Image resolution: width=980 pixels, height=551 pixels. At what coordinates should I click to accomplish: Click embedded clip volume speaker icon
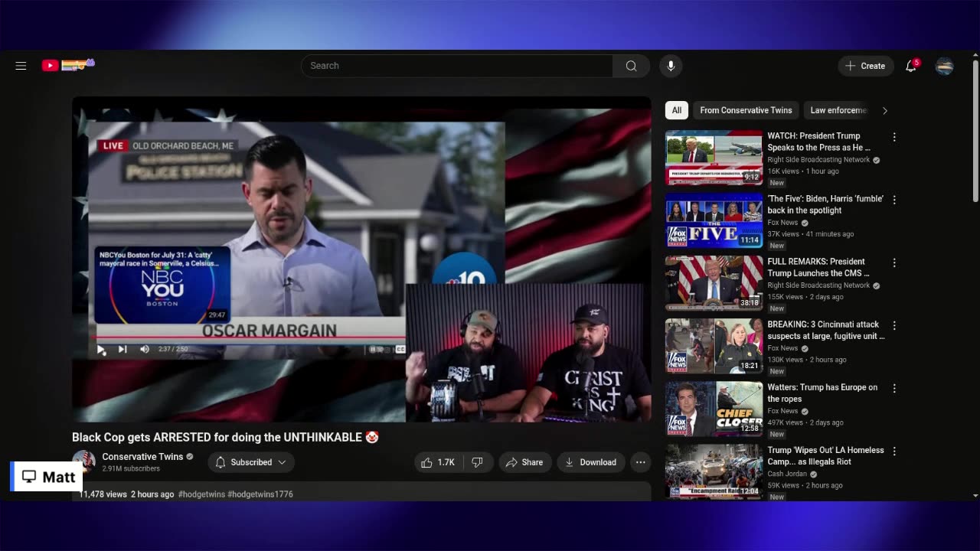pos(145,349)
